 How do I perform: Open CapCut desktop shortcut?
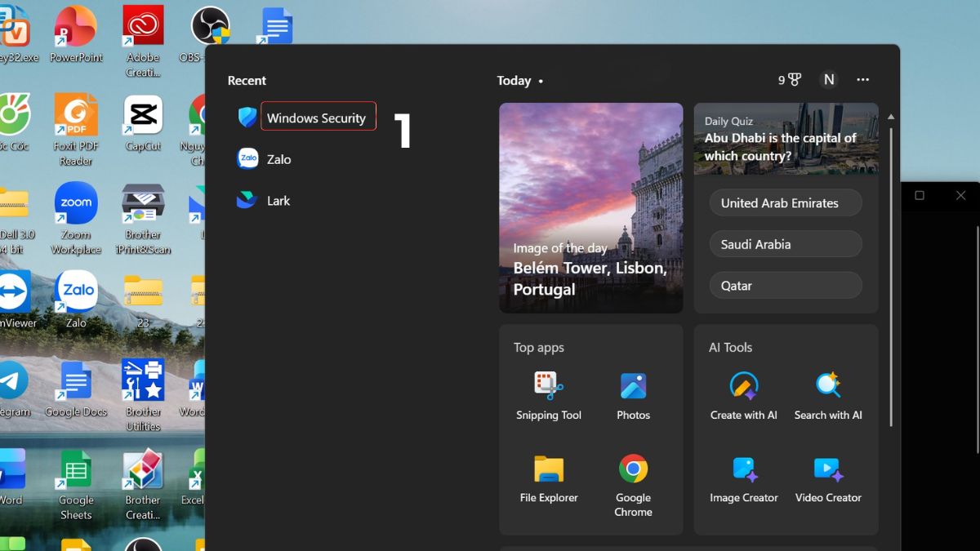(143, 123)
